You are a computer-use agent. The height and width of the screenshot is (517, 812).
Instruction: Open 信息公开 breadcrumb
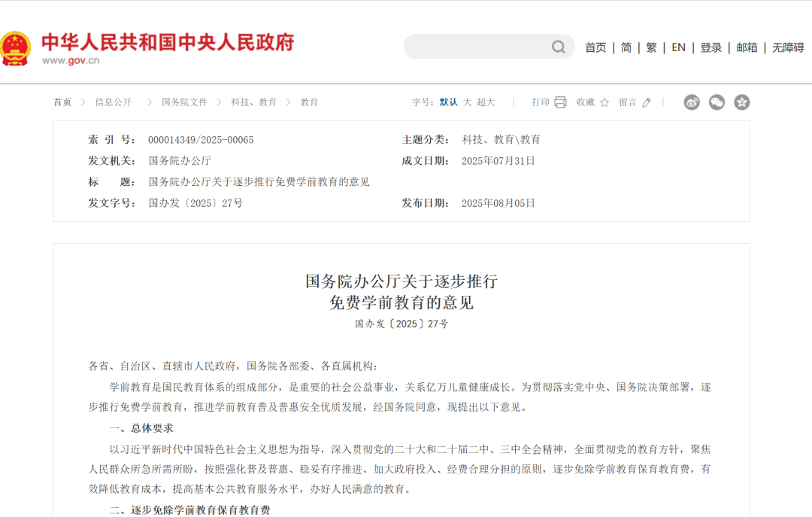click(113, 102)
